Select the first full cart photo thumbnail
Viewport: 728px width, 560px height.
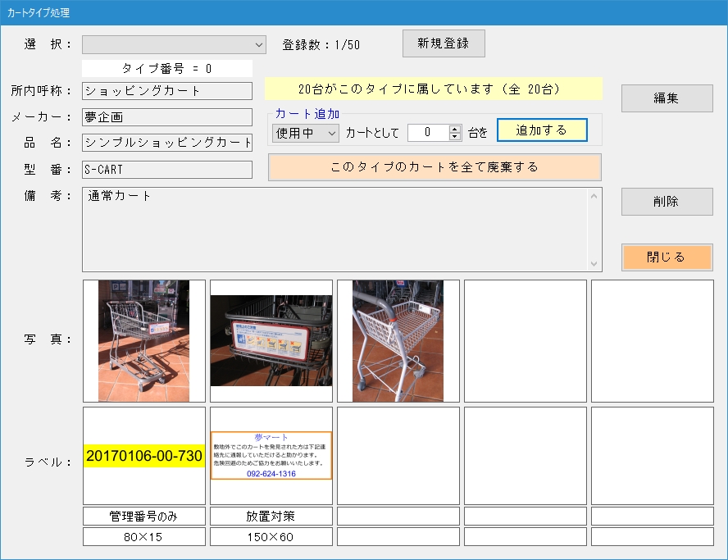144,341
